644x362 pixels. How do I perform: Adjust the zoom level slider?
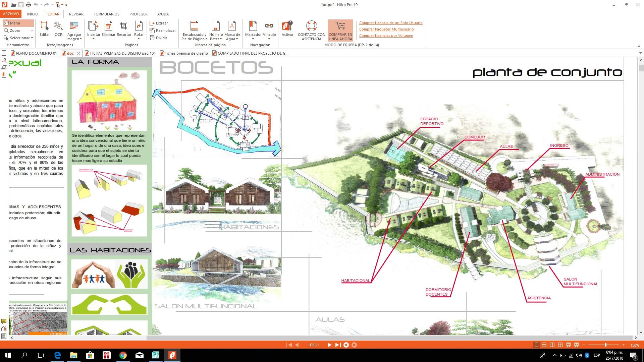[605, 345]
